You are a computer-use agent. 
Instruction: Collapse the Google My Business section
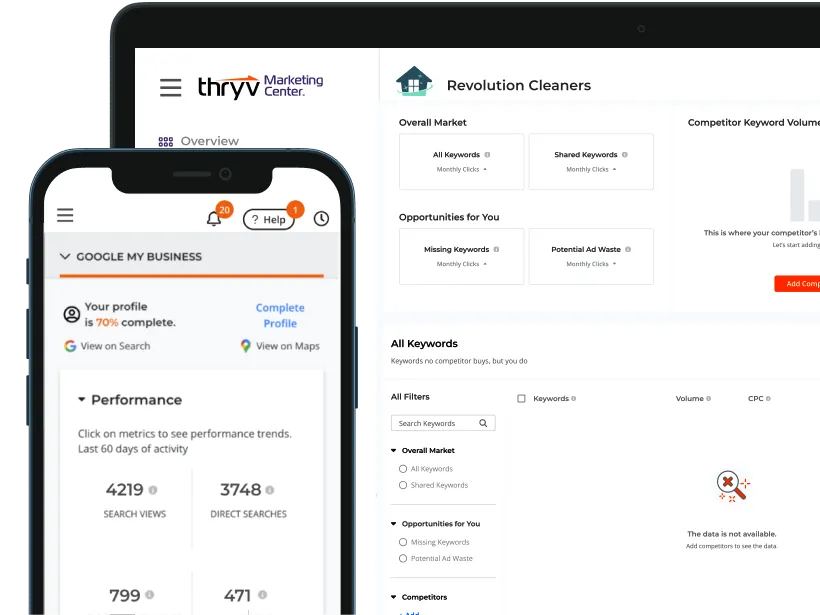coord(64,257)
